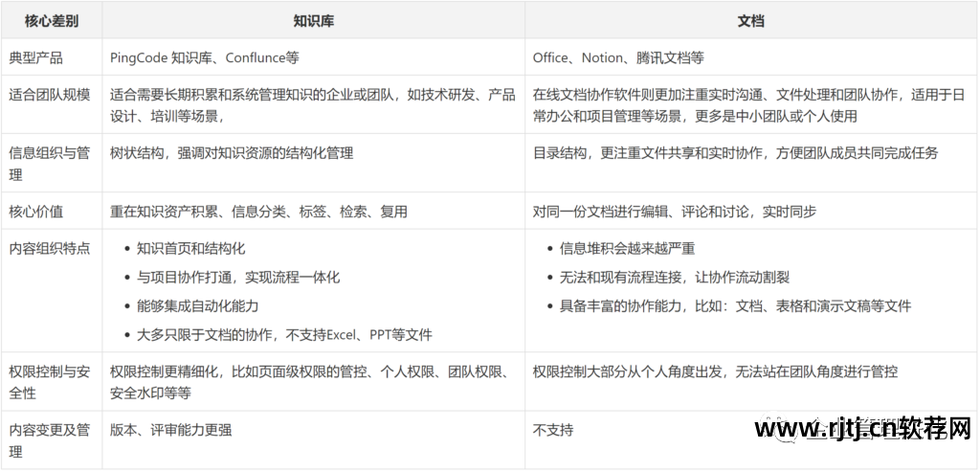Click the 重在知识资产积累 cell text
The height and width of the screenshot is (472, 980).
click(258, 211)
